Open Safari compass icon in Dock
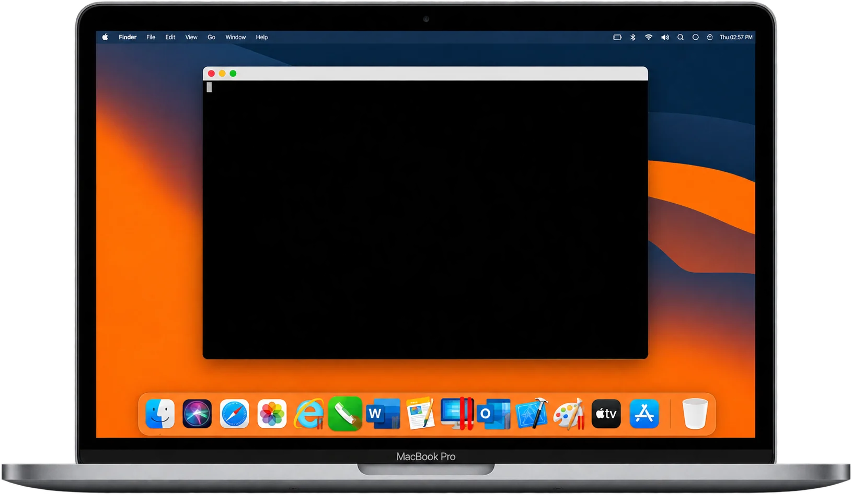Viewport: 852px width, 504px height. coord(234,414)
